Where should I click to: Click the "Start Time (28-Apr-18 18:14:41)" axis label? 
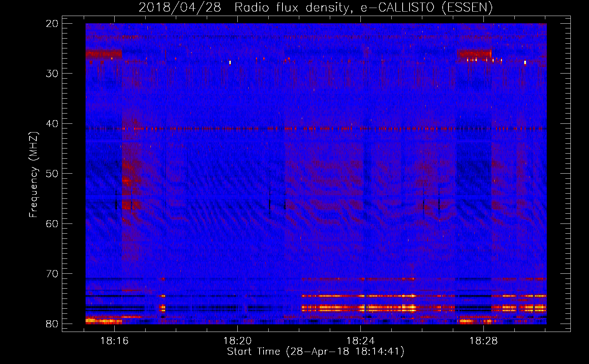coord(316,352)
